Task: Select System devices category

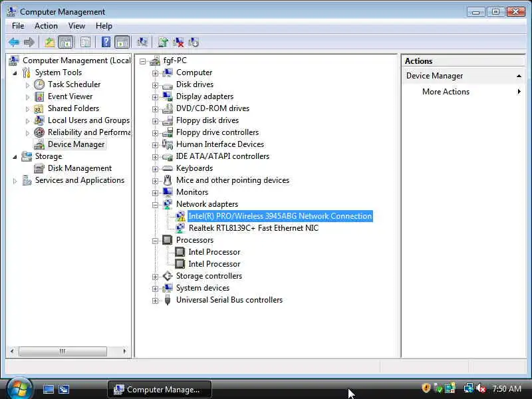Action: coord(203,288)
